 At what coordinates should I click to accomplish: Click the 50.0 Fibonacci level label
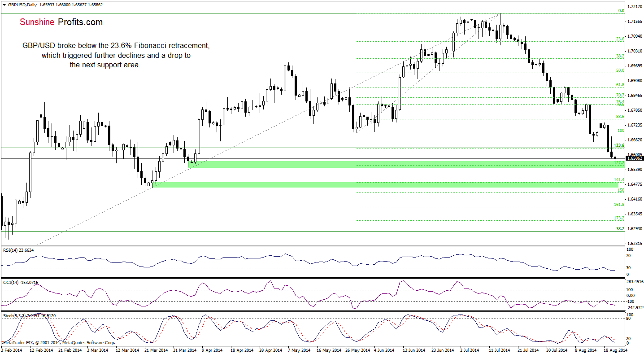click(620, 70)
